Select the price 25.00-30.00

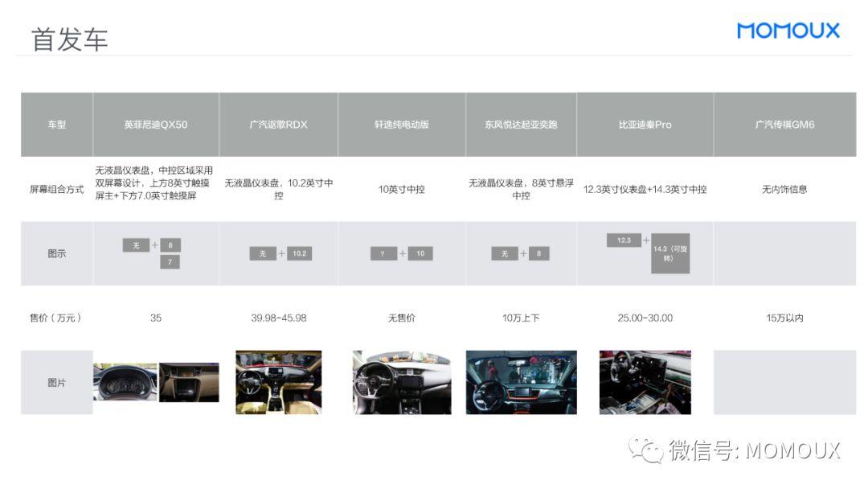645,318
